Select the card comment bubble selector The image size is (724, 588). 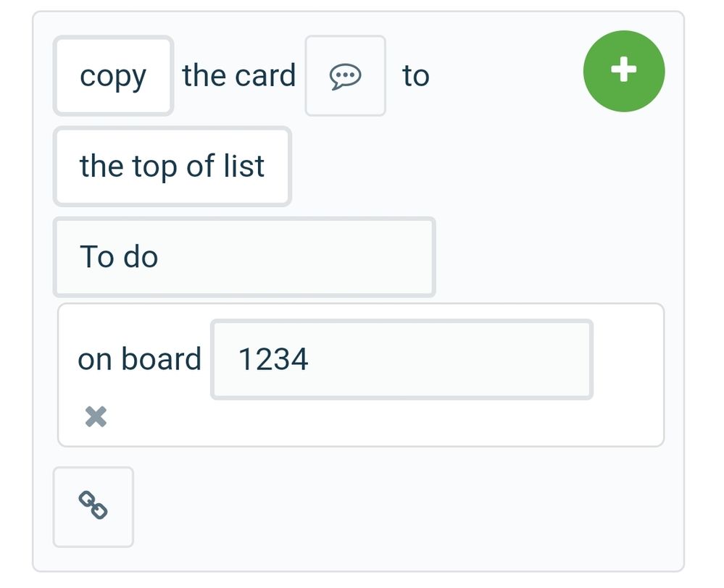tap(346, 76)
